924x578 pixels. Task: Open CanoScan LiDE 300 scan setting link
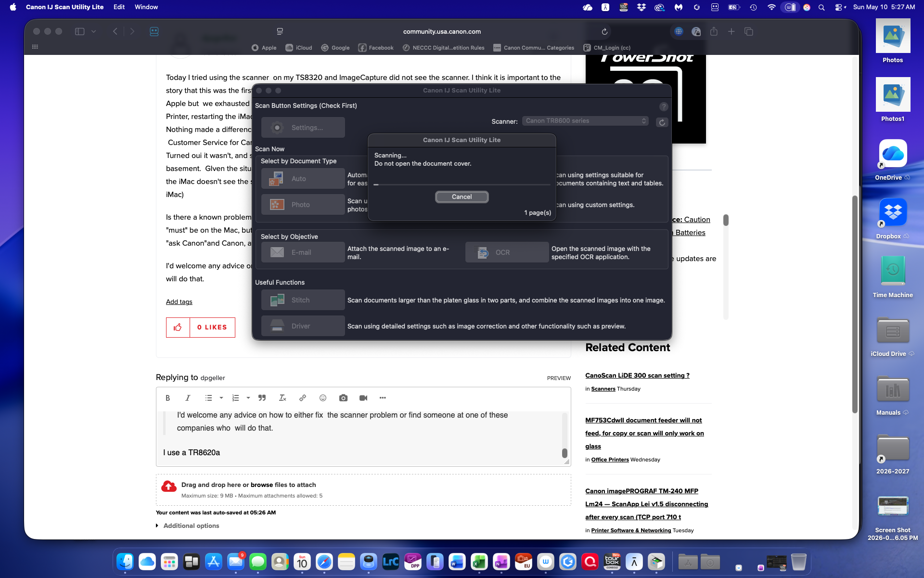click(637, 376)
